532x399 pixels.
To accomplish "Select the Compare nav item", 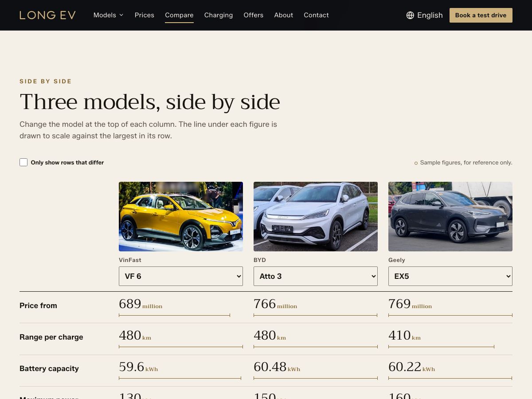I will point(179,15).
